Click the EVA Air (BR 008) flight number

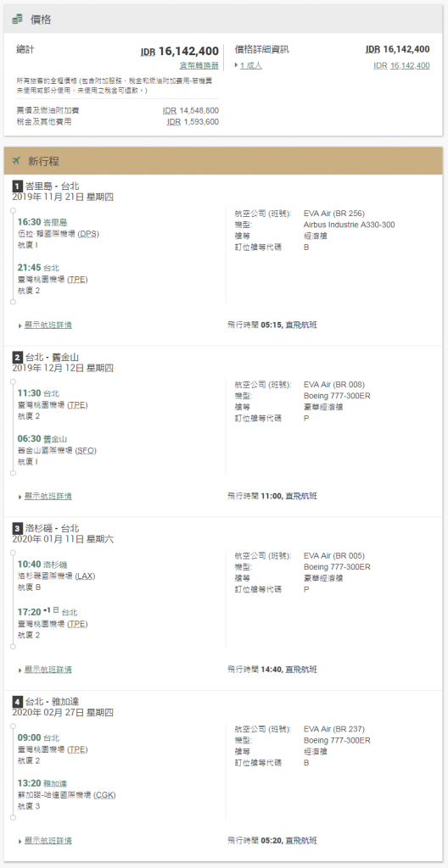tap(333, 384)
